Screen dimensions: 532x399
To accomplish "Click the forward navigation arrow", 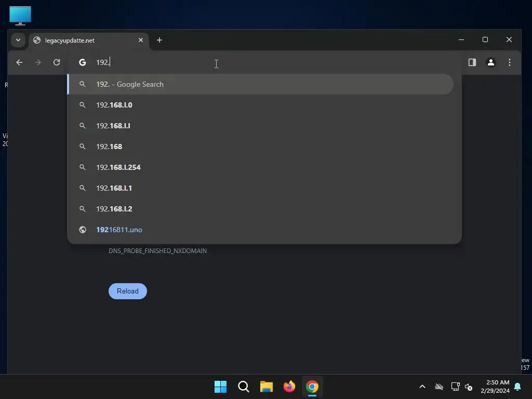I will 38,62.
